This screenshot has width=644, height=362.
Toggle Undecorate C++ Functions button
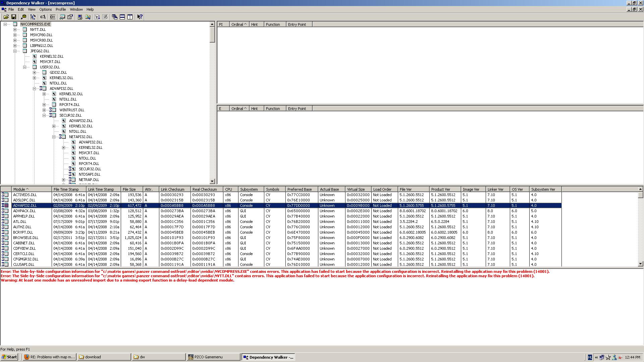point(52,17)
